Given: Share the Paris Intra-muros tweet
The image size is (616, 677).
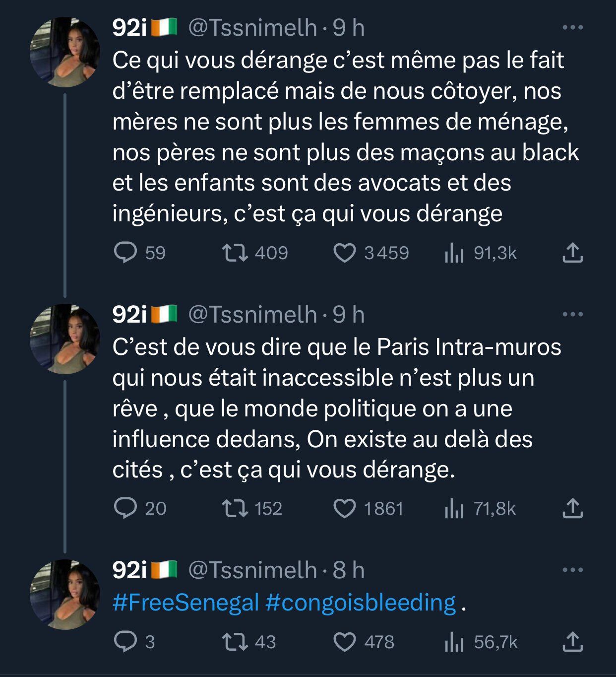Looking at the screenshot, I should pos(572,508).
